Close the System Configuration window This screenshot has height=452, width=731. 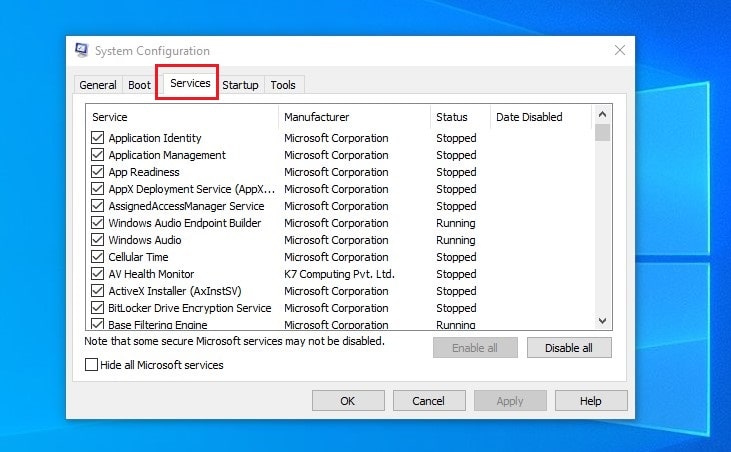tap(620, 50)
